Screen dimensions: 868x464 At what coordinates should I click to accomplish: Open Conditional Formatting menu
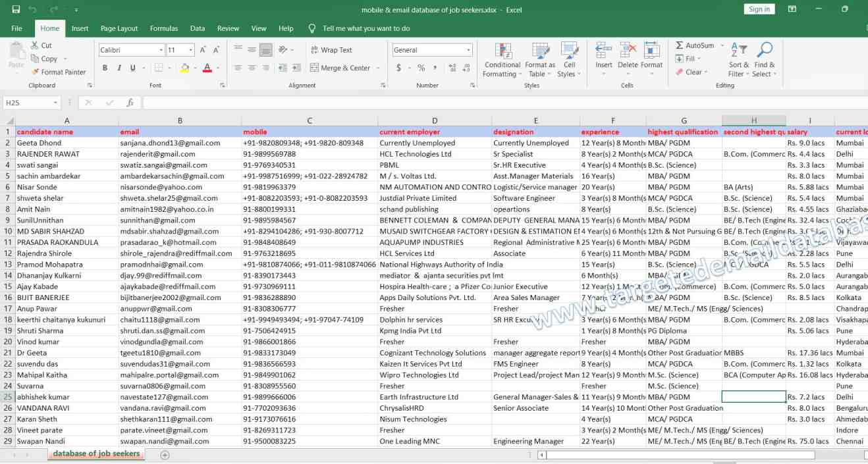[502, 60]
